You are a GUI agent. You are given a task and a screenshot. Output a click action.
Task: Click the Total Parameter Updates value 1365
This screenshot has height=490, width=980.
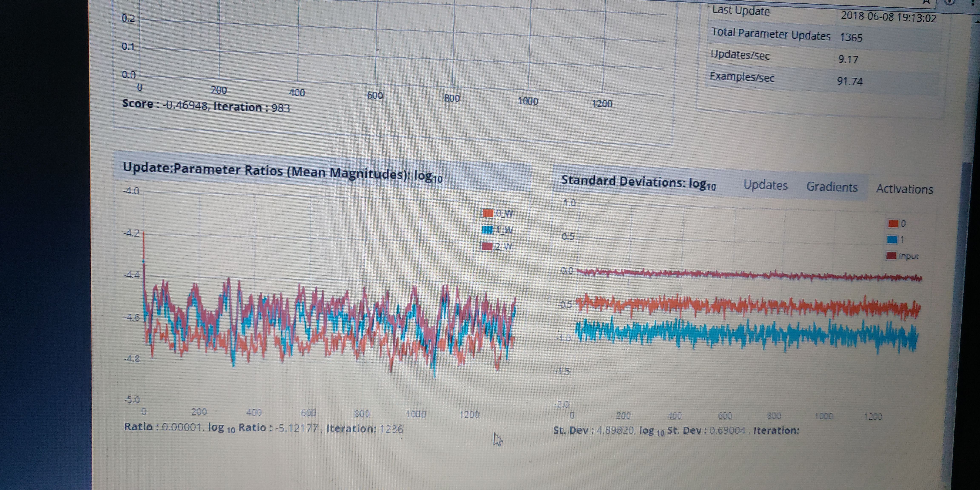[x=851, y=37]
